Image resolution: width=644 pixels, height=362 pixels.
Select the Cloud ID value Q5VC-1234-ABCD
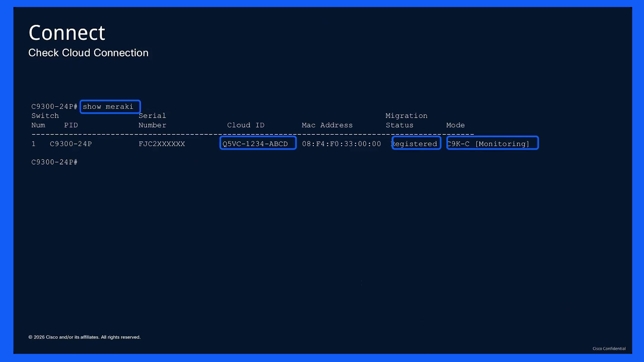(258, 143)
